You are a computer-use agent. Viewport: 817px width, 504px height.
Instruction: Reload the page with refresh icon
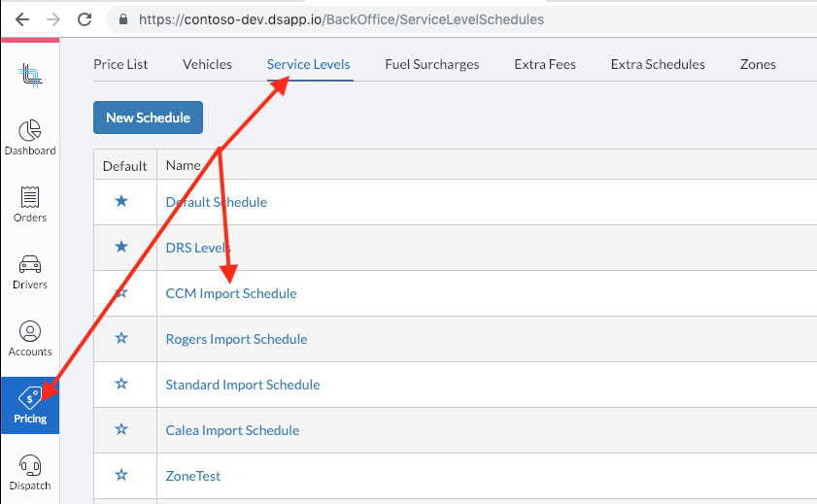[x=85, y=19]
